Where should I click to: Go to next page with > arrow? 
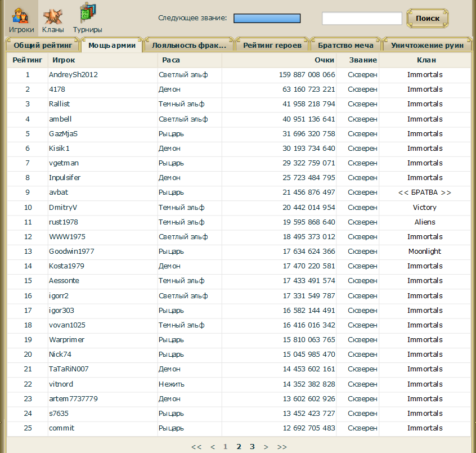(x=266, y=447)
